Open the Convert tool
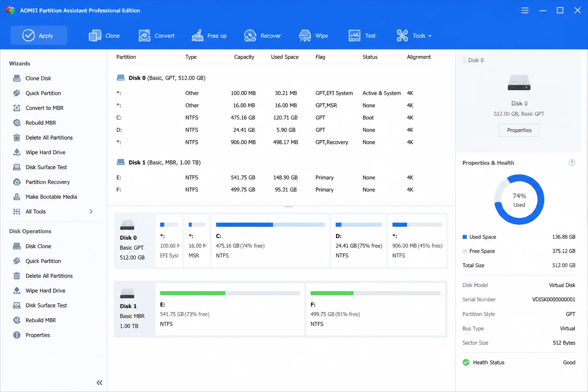Screen dimensions: 588x392 point(157,36)
